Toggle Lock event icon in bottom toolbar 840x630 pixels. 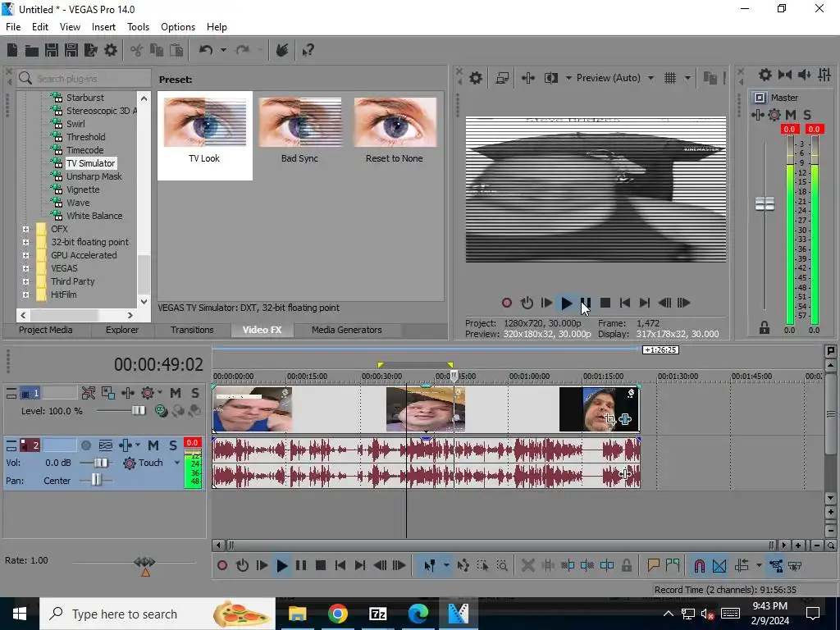point(626,565)
